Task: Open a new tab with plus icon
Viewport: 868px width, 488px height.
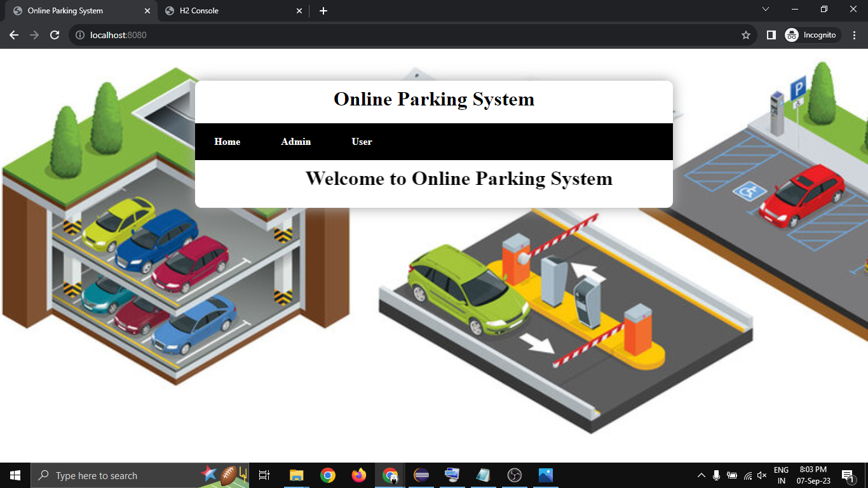Action: click(x=323, y=11)
